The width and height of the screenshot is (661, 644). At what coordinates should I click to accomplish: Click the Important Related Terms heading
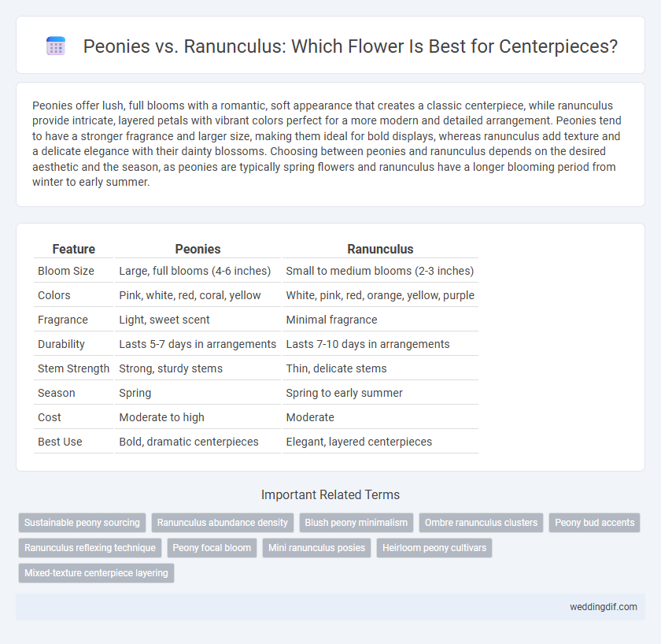(x=330, y=494)
